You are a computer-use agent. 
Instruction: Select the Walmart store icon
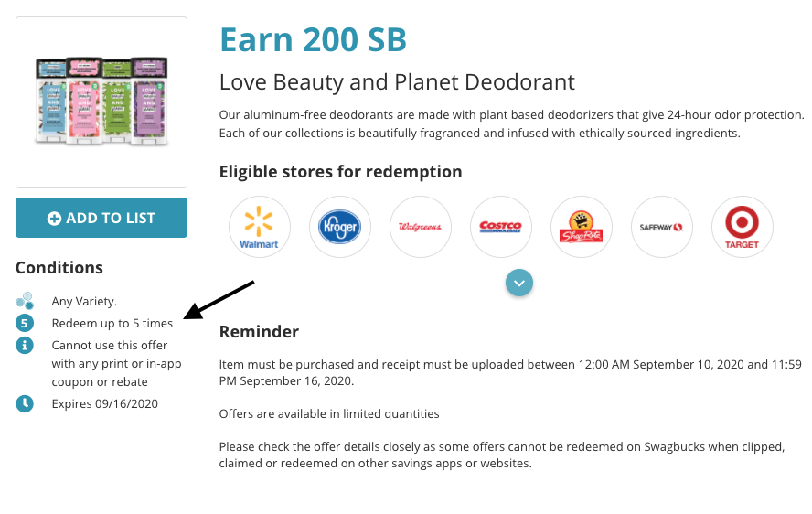pos(260,227)
